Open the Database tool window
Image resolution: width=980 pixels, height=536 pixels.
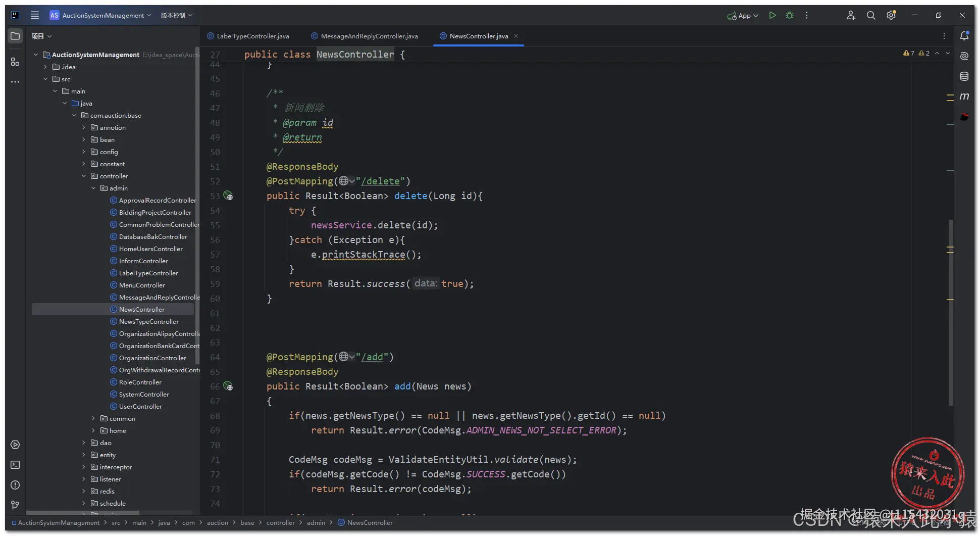964,76
